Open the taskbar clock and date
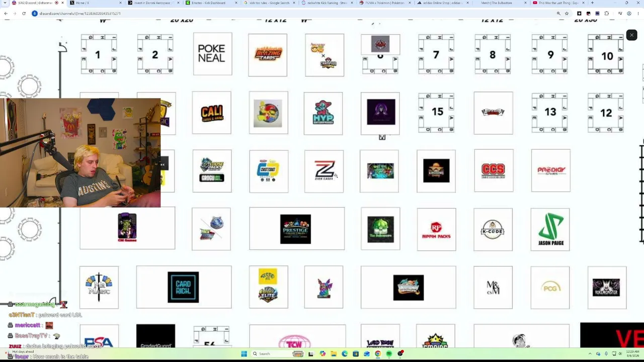The height and width of the screenshot is (362, 644). [x=632, y=354]
